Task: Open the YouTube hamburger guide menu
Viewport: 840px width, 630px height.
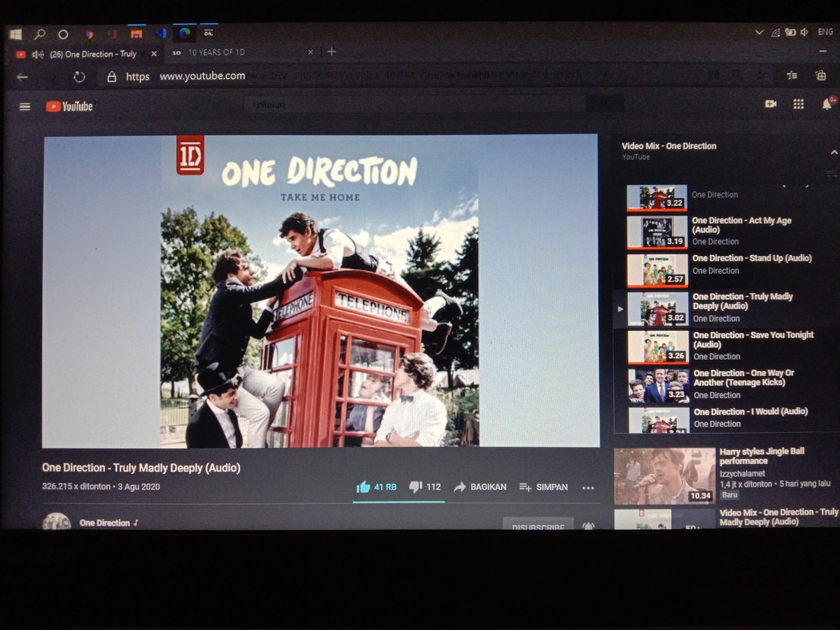Action: 25,106
